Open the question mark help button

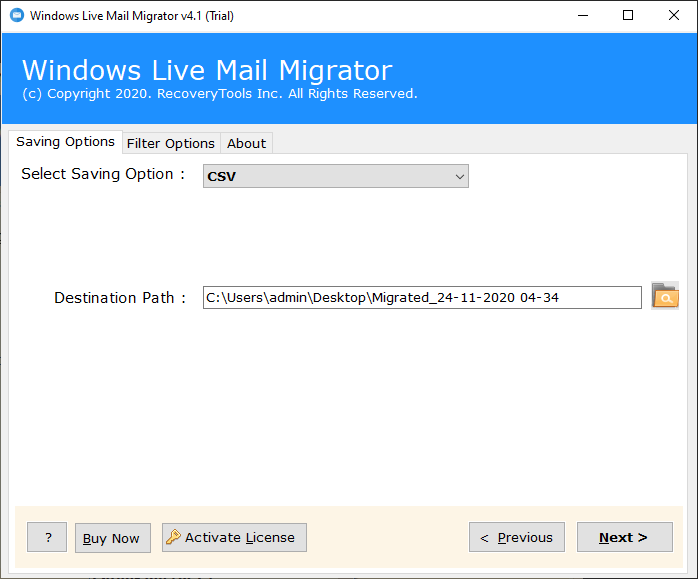(47, 537)
